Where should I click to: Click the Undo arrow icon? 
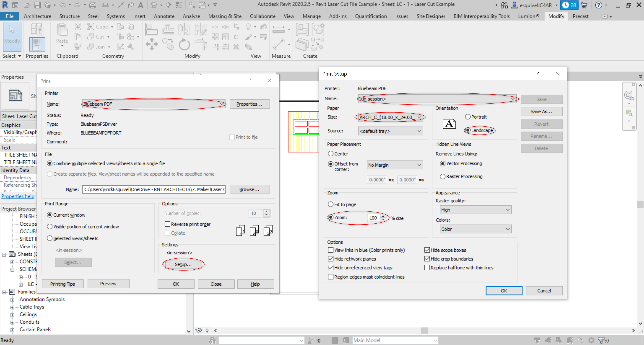tap(63, 5)
